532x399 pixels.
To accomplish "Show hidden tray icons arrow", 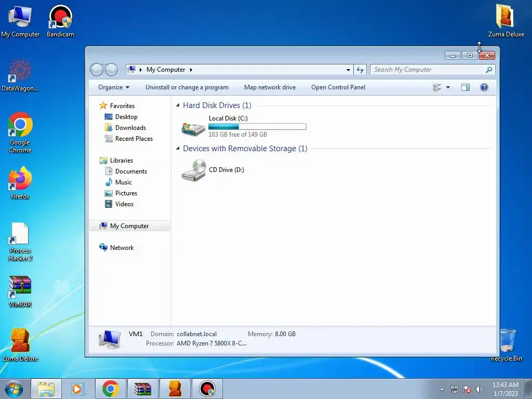I will [442, 389].
